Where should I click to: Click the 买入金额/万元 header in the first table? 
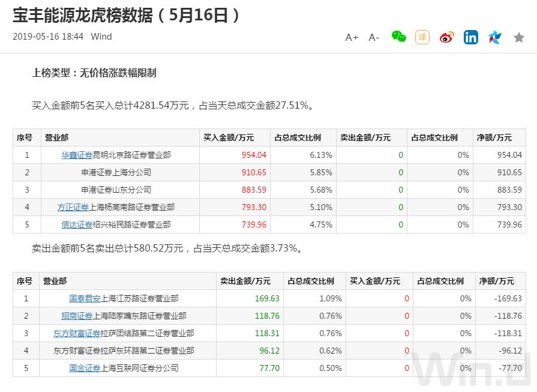point(229,137)
